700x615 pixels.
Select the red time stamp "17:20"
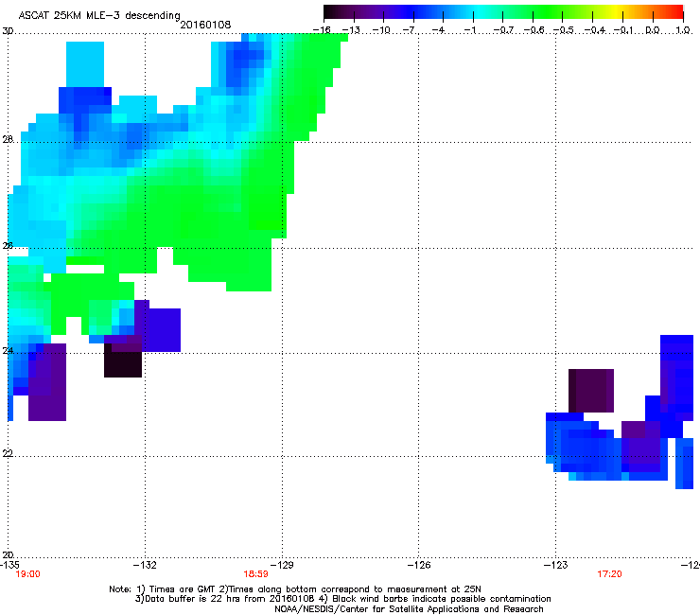[x=609, y=574]
